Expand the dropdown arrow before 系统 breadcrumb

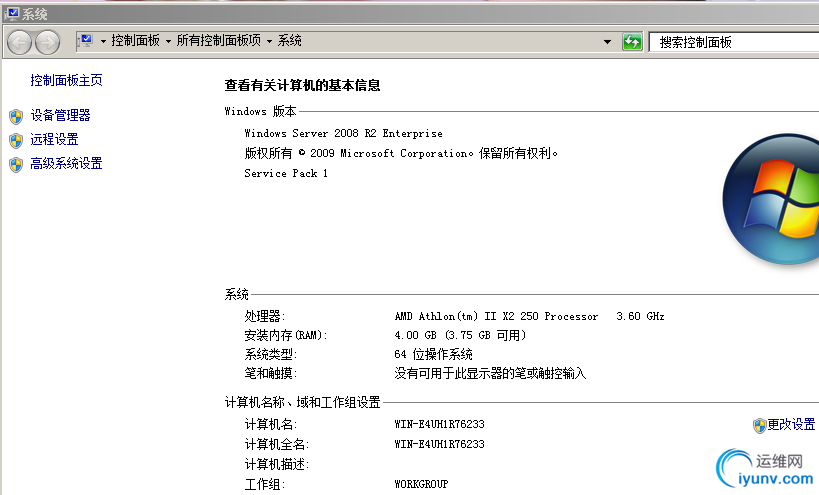pyautogui.click(x=269, y=41)
